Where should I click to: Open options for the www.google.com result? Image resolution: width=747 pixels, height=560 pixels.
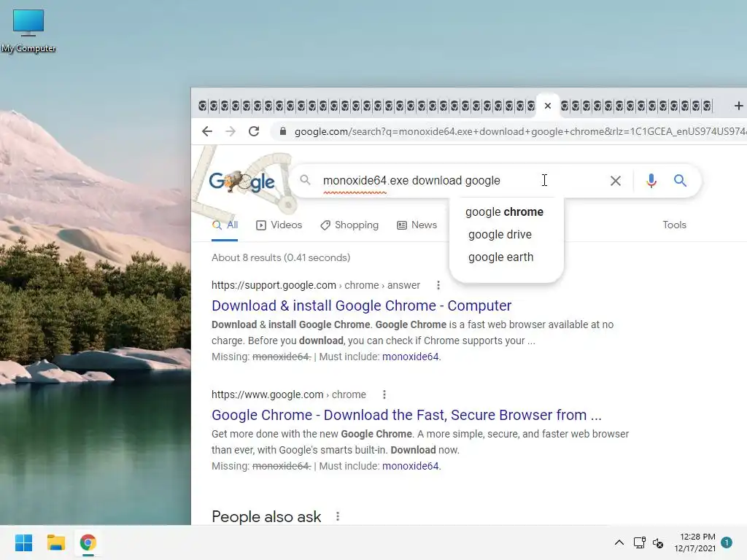point(384,394)
